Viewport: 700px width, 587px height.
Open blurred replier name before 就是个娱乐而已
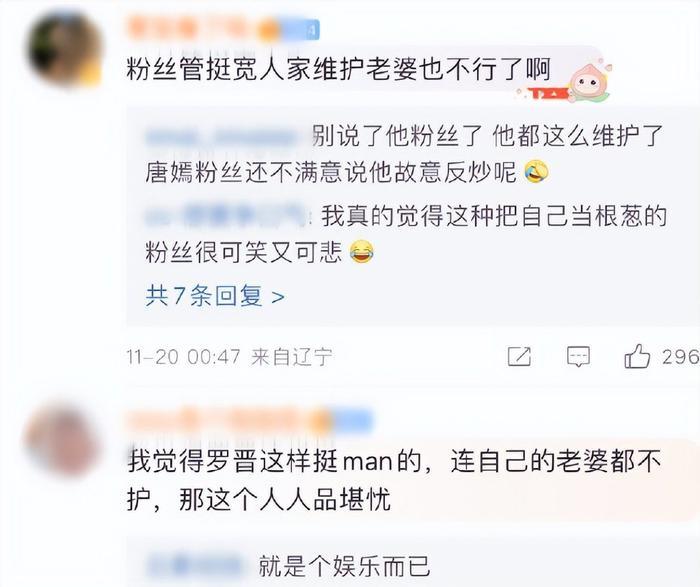[196, 565]
